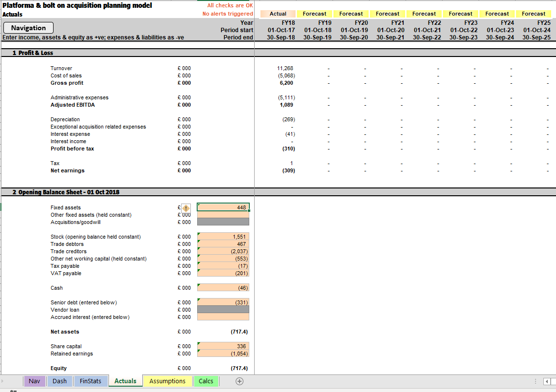Select the Stock input cell 1,551
Image resolution: width=556 pixels, height=392 pixels.
pos(223,237)
